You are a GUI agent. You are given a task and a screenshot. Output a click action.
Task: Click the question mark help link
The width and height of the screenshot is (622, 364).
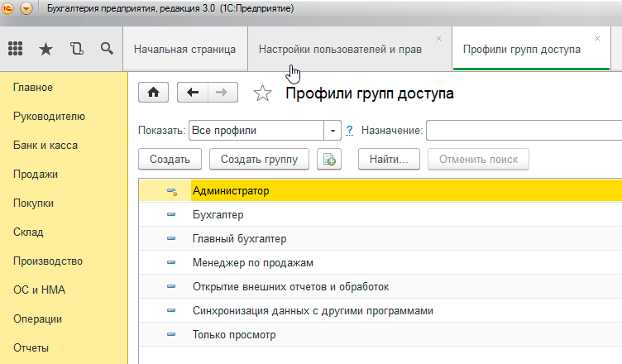click(x=349, y=131)
